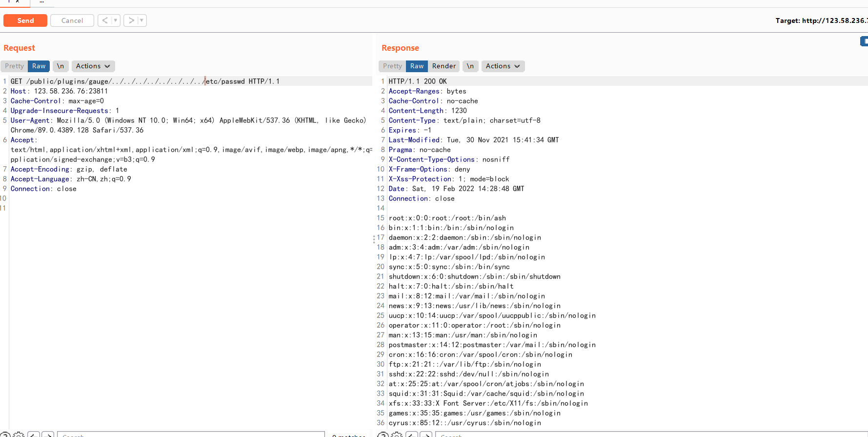Viewport: 868px width, 437px height.
Task: Click the adm:x:3:4 passwd entry
Action: tap(459, 247)
